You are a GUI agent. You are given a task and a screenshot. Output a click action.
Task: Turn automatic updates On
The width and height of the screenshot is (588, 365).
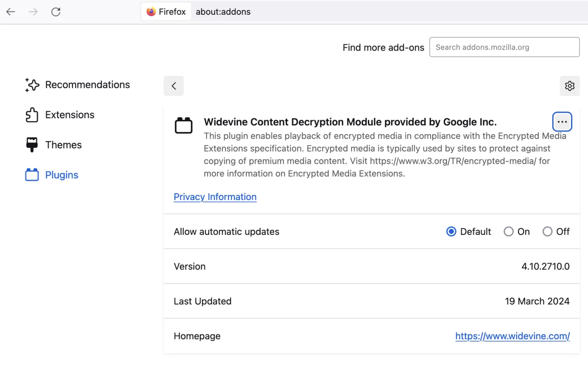[x=509, y=231]
